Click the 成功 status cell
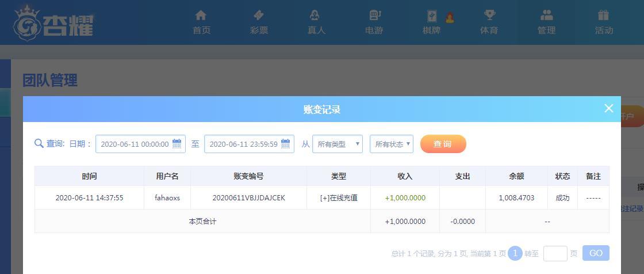Image resolution: width=644 pixels, height=274 pixels. (x=563, y=198)
